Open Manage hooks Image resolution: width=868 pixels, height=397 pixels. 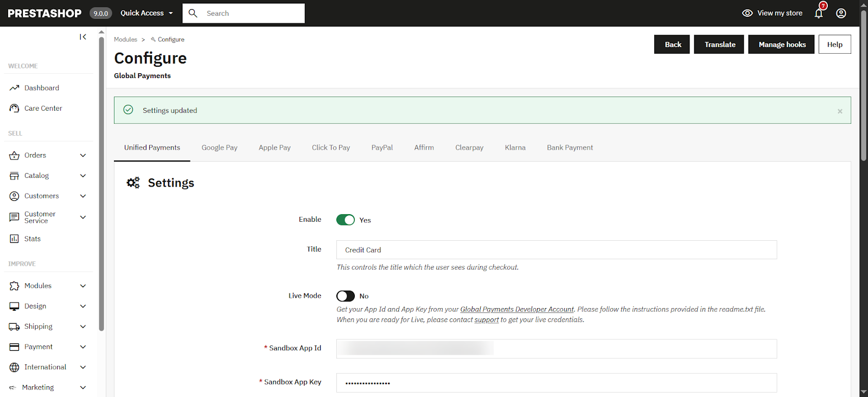pyautogui.click(x=782, y=44)
